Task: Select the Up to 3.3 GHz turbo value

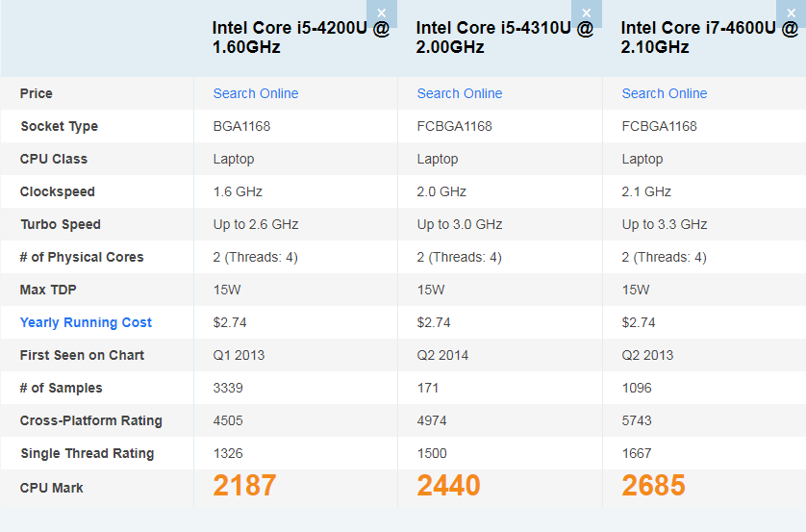Action: [x=664, y=224]
